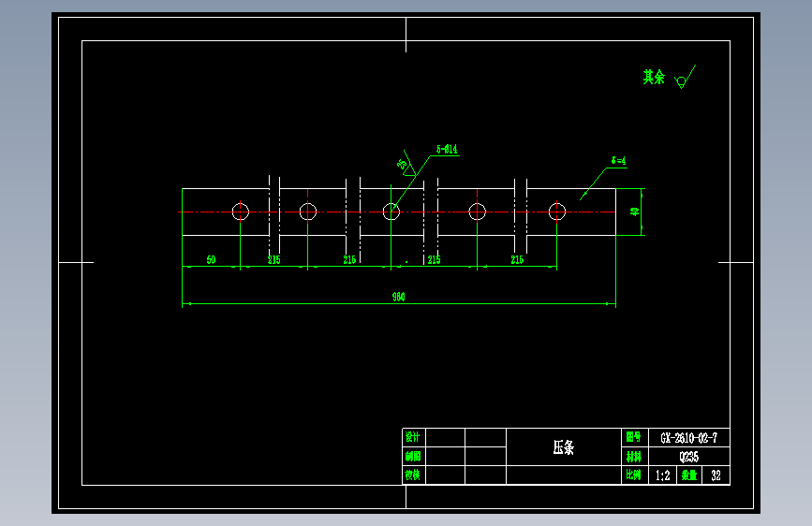The height and width of the screenshot is (526, 812).
Task: Select the 校核 label cell
Action: [x=414, y=475]
